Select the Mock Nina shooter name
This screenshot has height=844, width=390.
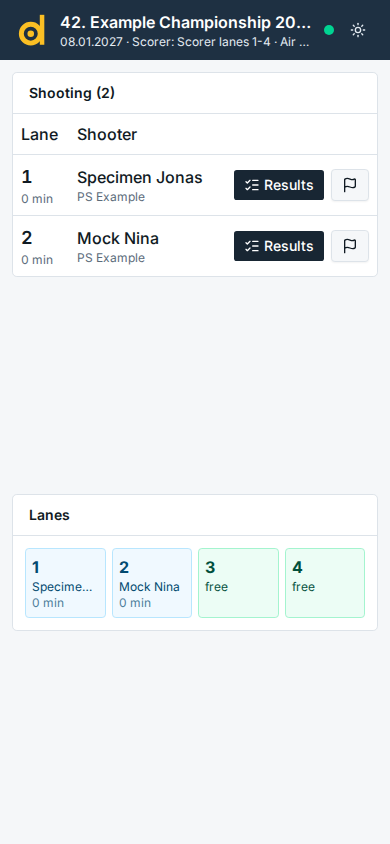coord(118,238)
